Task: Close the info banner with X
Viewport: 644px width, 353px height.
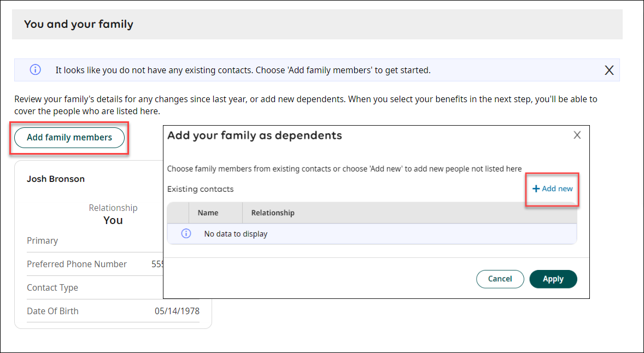Action: click(x=609, y=70)
